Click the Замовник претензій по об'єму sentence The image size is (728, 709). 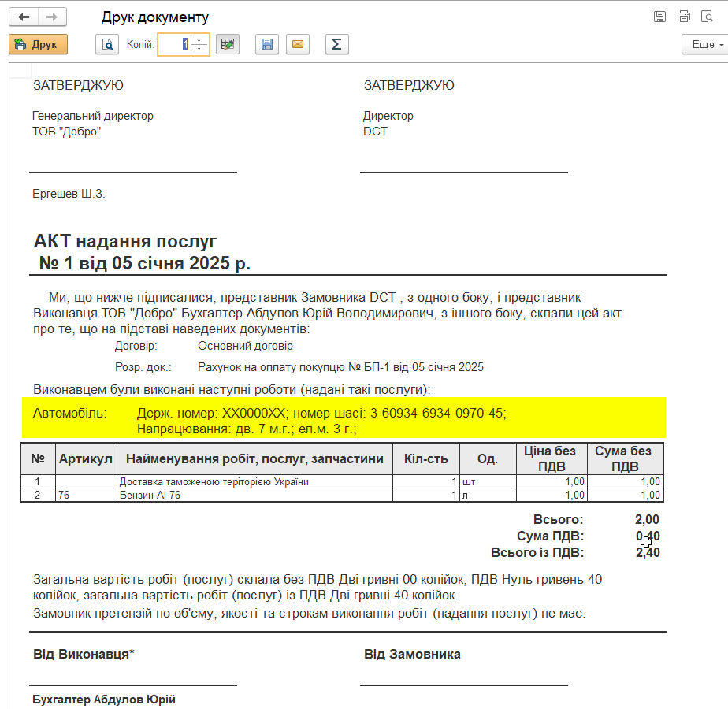click(309, 614)
